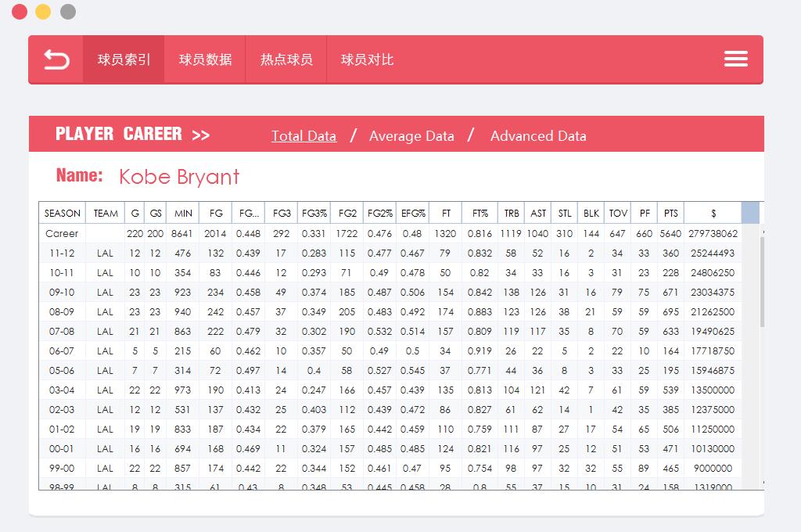This screenshot has height=532, width=801.
Task: Open the 球员索引 tab
Action: click(x=124, y=59)
